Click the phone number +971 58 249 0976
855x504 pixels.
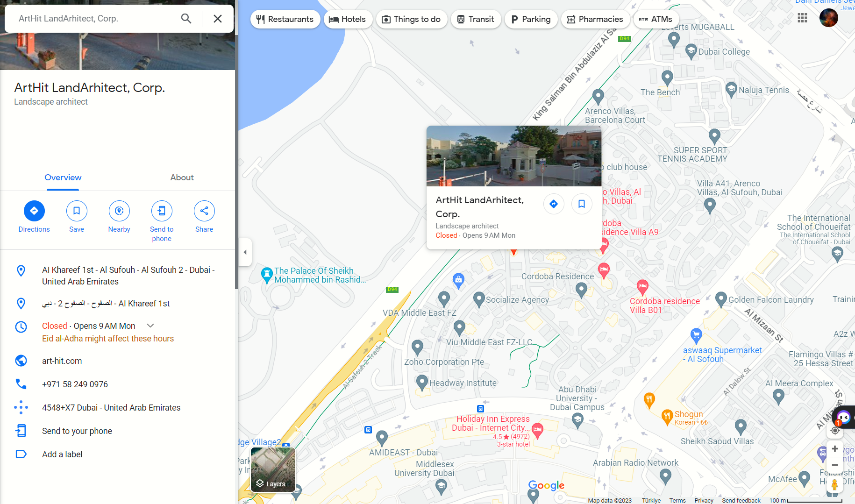[x=75, y=384]
